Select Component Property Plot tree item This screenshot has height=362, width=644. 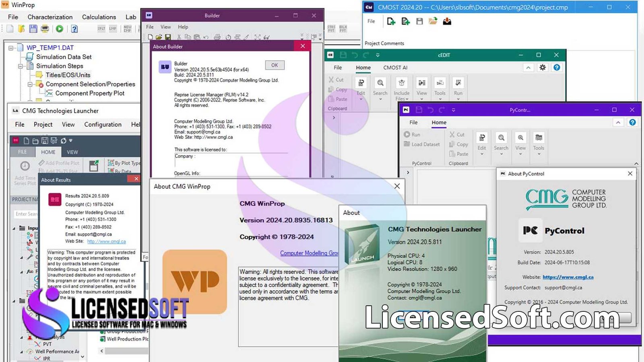90,93
